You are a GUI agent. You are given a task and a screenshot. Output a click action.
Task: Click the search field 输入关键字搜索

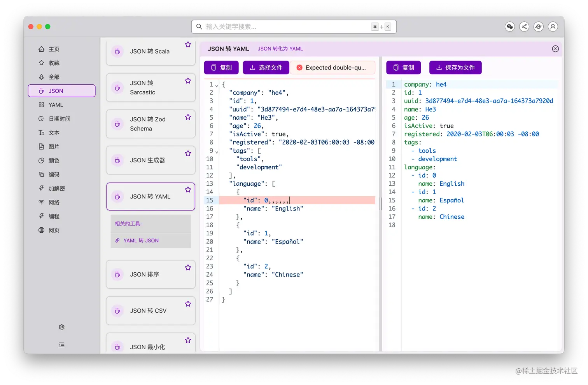[294, 27]
